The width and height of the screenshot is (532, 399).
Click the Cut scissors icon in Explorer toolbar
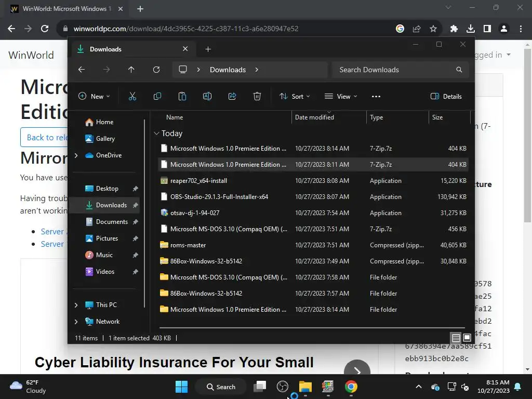pos(132,96)
